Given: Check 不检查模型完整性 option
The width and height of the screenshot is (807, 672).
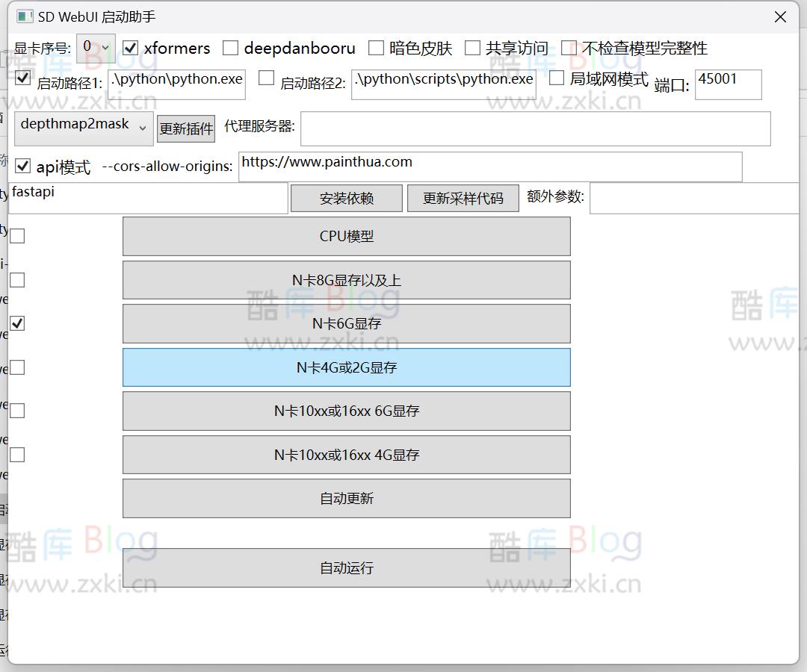Looking at the screenshot, I should (570, 46).
